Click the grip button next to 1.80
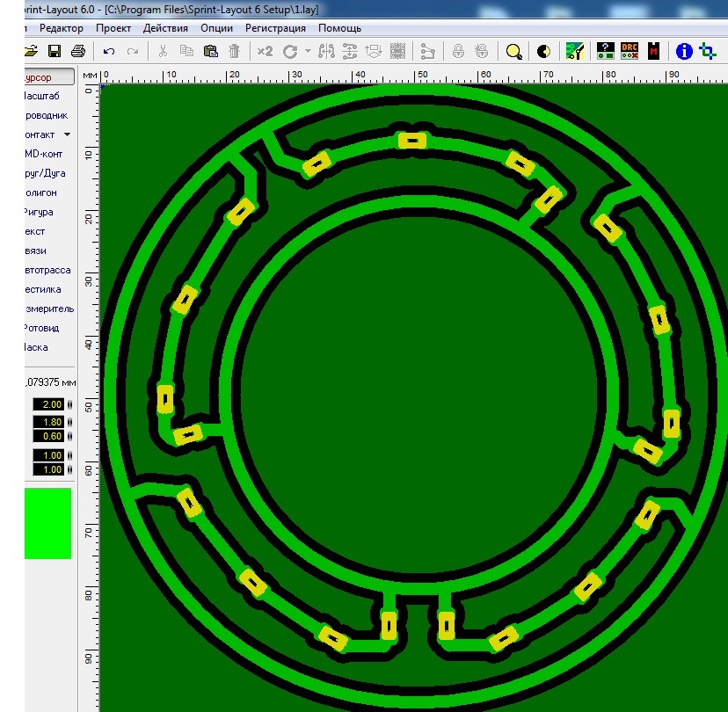 [x=70, y=422]
